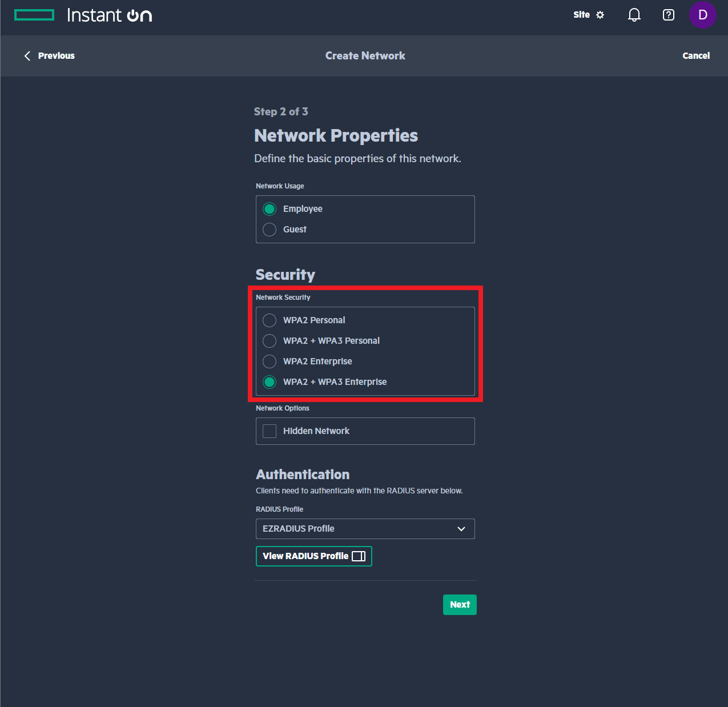728x707 pixels.
Task: Open the help question mark icon
Action: point(669,15)
